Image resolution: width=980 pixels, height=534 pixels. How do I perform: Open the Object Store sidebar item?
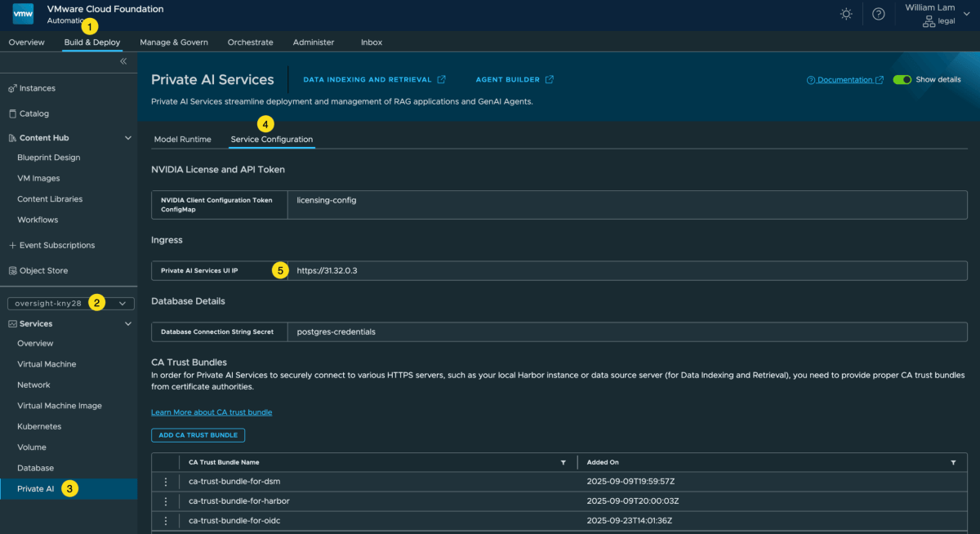42,270
